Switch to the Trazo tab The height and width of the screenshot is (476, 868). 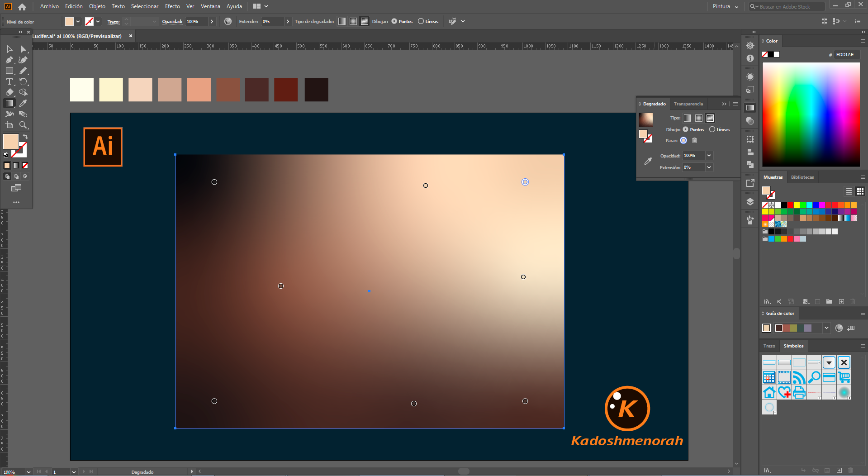coord(769,346)
